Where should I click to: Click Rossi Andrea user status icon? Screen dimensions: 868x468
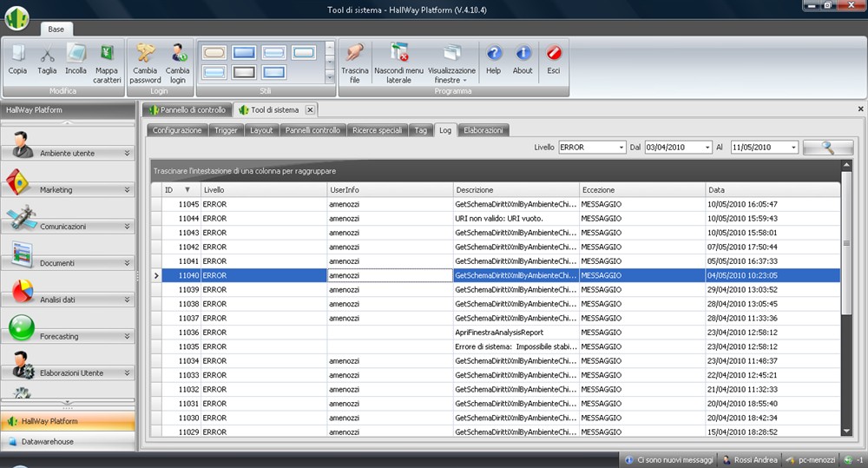[727, 460]
